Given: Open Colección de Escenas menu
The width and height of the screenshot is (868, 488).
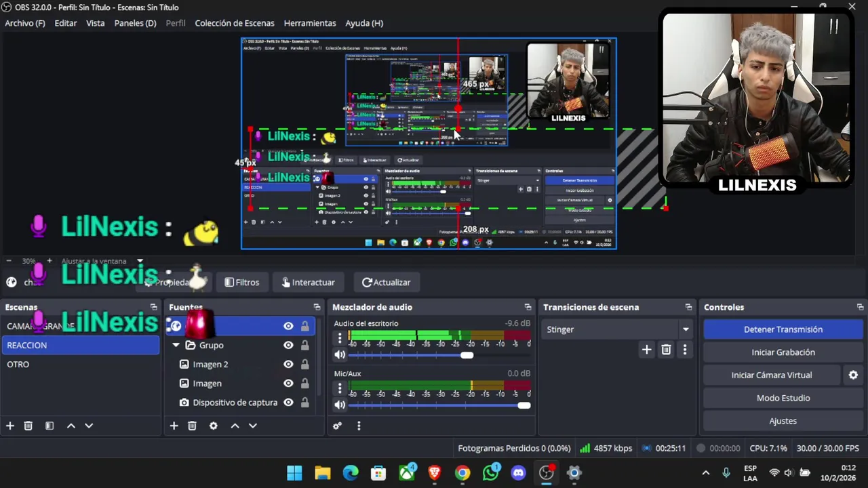Looking at the screenshot, I should 235,23.
